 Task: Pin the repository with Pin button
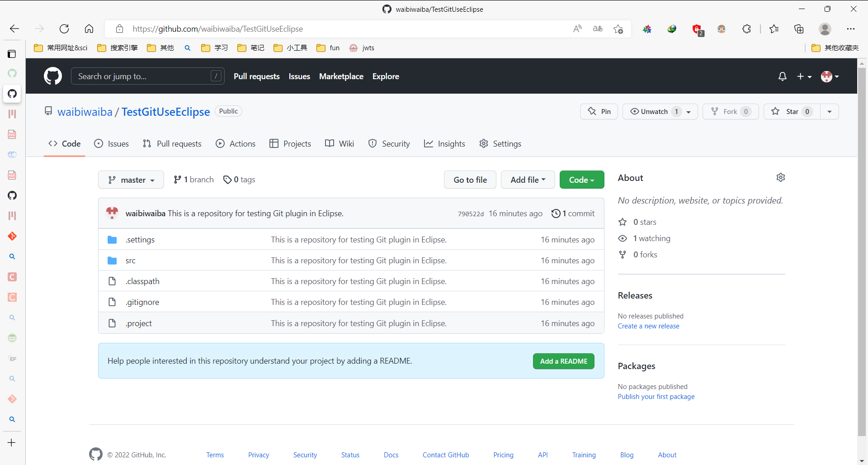click(x=599, y=112)
